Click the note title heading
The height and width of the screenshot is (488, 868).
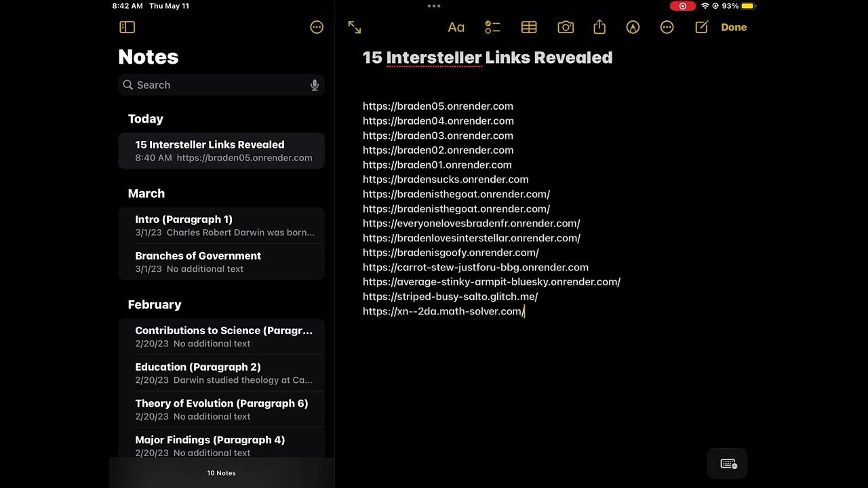488,58
